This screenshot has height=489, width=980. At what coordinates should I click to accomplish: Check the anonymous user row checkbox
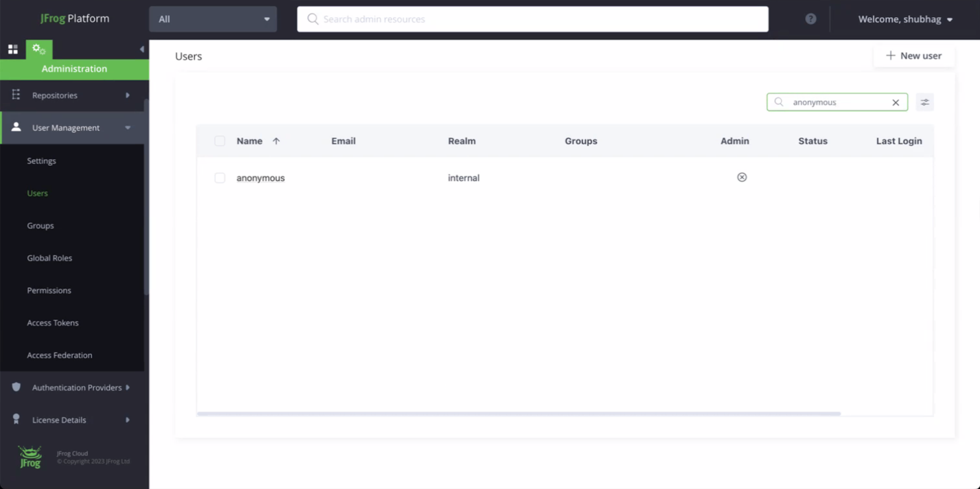tap(220, 178)
